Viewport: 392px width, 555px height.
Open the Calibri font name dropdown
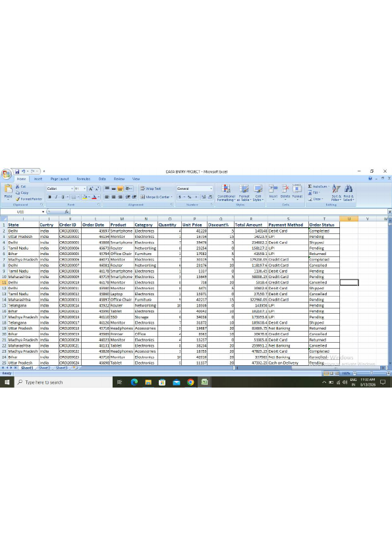click(x=72, y=189)
